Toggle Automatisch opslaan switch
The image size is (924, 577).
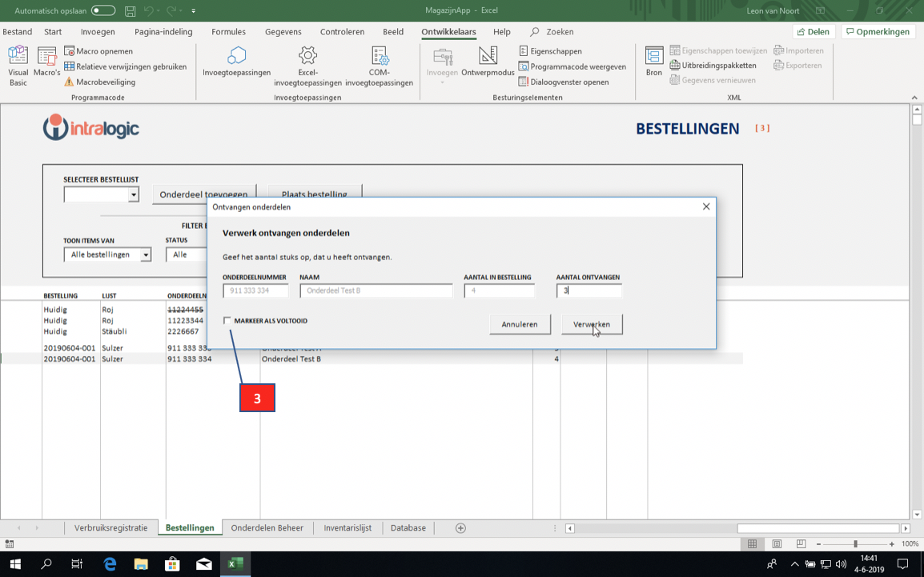click(102, 10)
